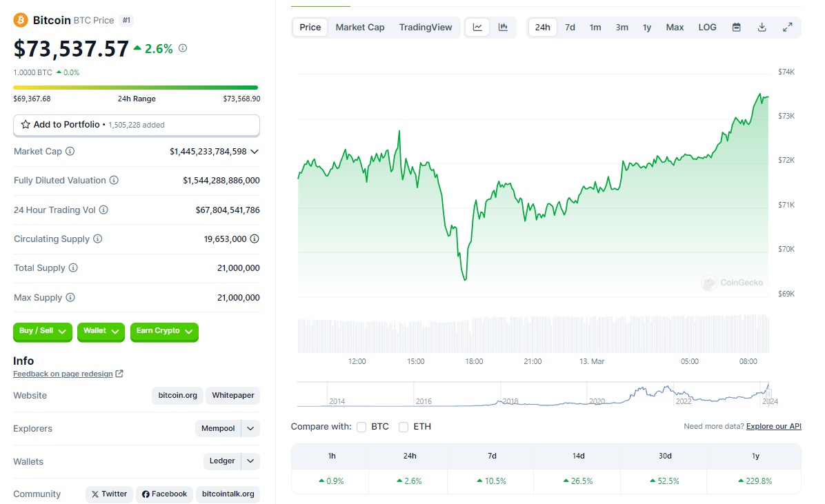The image size is (825, 504).
Task: Click the orange Bitcoin logo icon
Action: coord(21,20)
